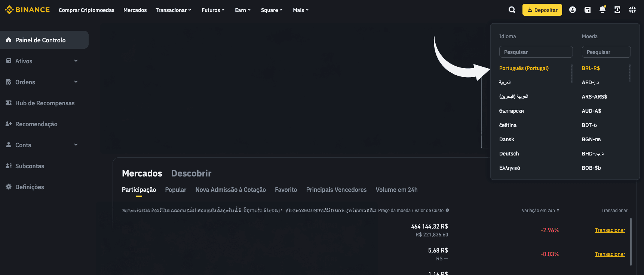Image resolution: width=644 pixels, height=275 pixels.
Task: Click the Subcontas people icon
Action: point(9,166)
